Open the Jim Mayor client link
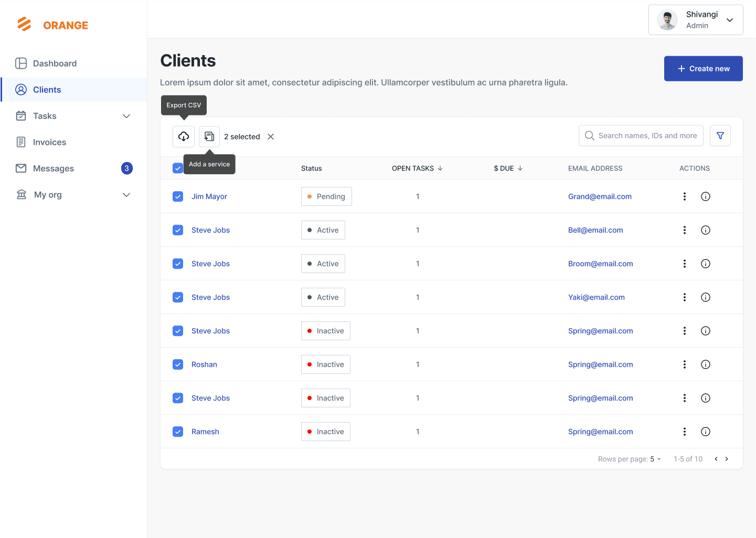This screenshot has width=756, height=538. point(209,196)
